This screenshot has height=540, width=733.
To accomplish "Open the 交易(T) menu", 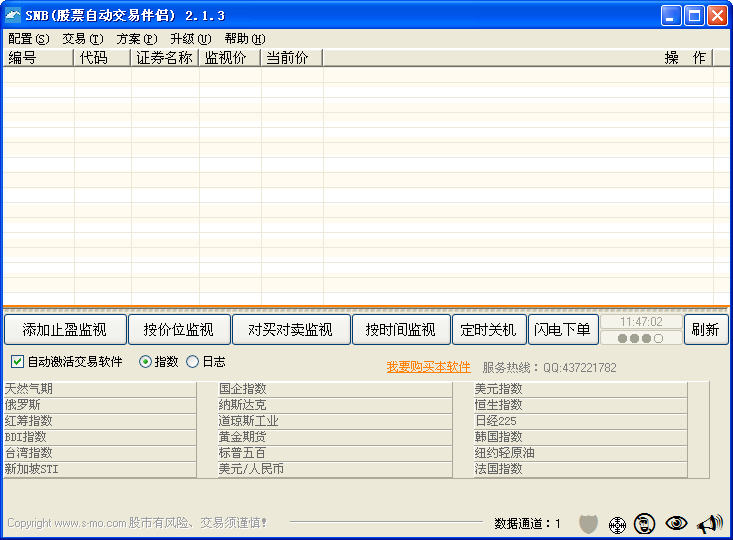I will point(82,39).
